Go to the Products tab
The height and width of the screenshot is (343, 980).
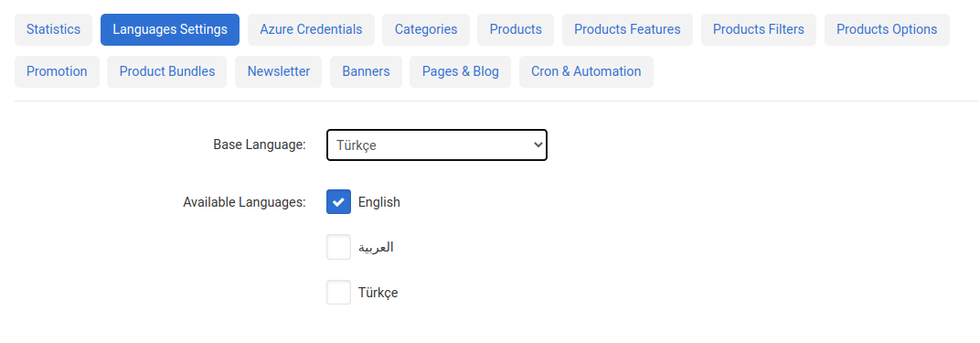pyautogui.click(x=516, y=29)
